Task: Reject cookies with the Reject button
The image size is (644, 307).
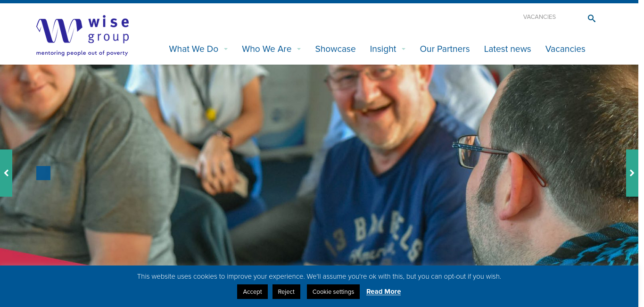Action: (286, 291)
